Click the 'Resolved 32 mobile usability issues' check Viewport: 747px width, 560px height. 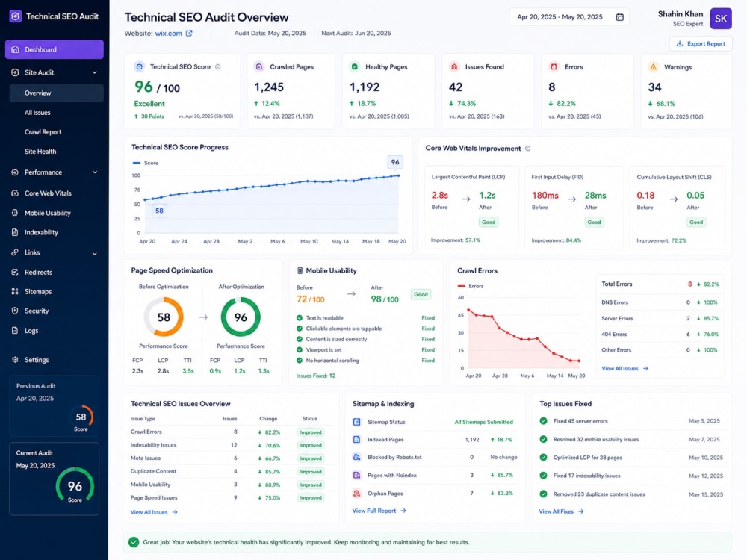click(543, 439)
